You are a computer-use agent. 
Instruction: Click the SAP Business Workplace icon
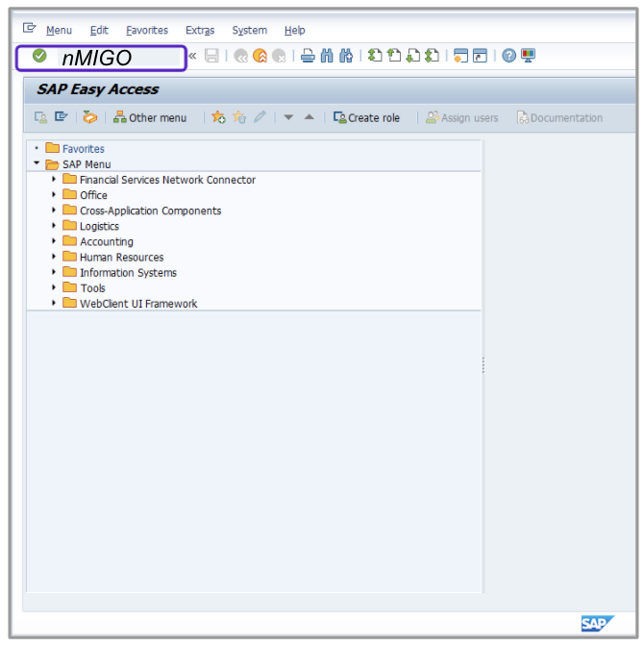90,117
